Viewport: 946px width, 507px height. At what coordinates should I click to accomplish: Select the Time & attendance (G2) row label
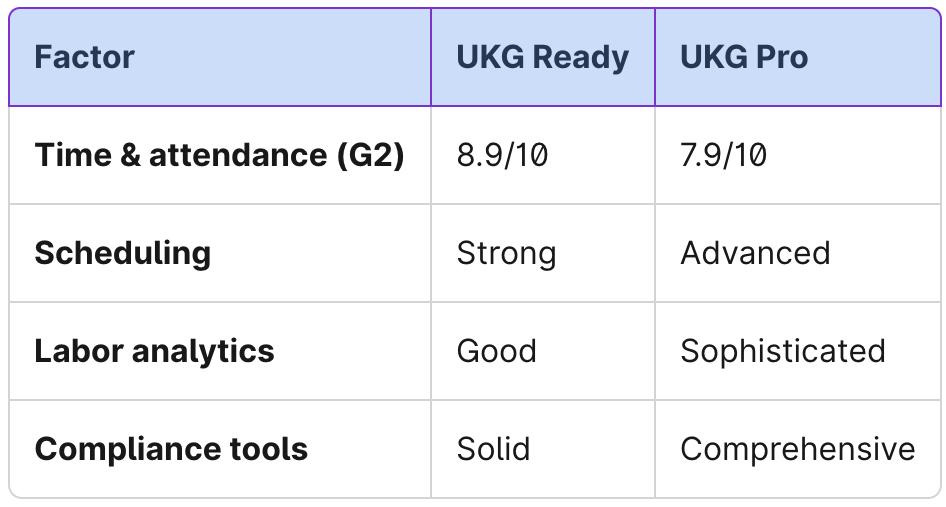(x=219, y=155)
